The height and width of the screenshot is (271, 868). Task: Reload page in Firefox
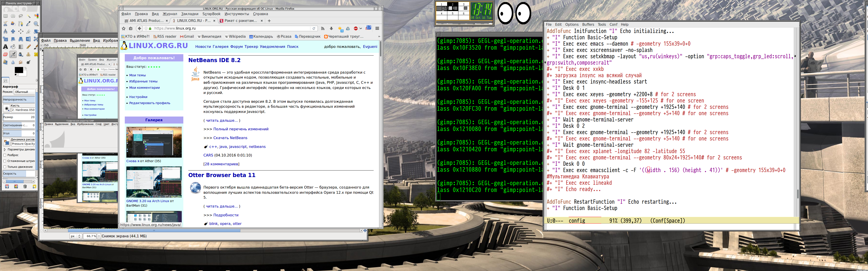(314, 29)
